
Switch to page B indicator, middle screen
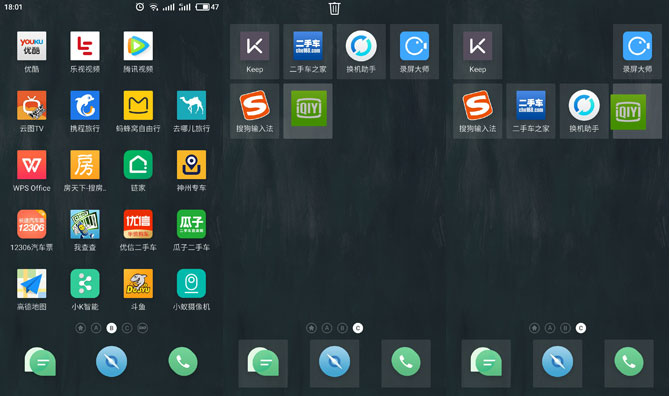(342, 328)
